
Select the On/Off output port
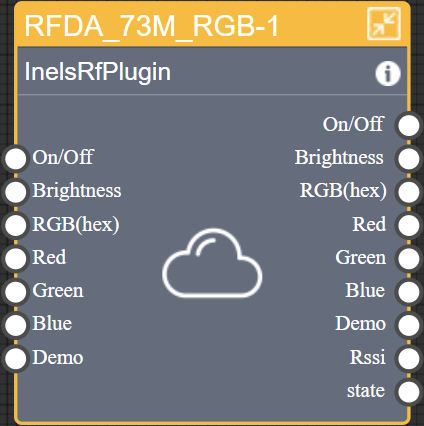(409, 125)
